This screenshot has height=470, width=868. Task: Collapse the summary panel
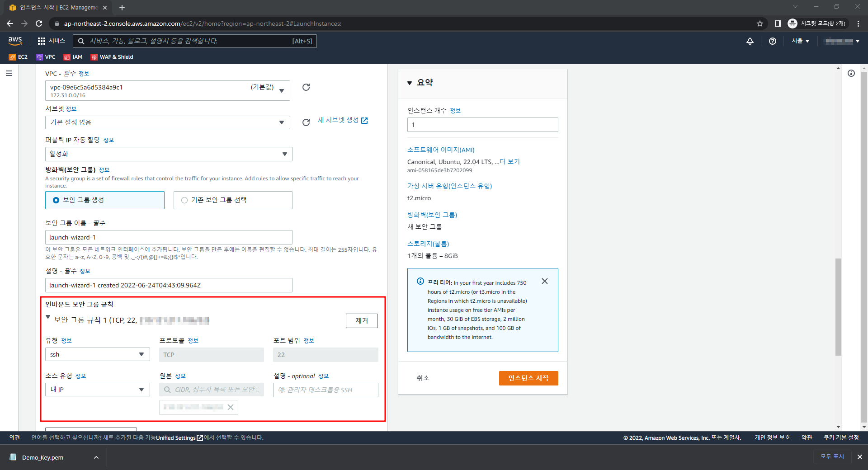click(410, 83)
